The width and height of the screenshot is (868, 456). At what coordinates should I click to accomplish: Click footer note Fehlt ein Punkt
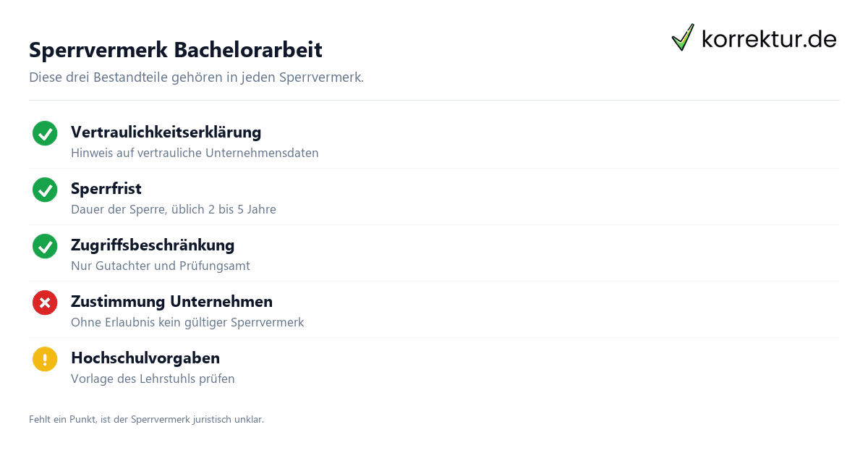click(x=146, y=419)
